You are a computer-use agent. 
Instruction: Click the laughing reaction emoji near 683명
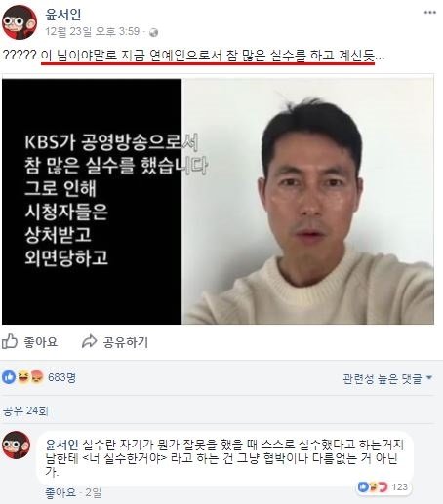22,377
